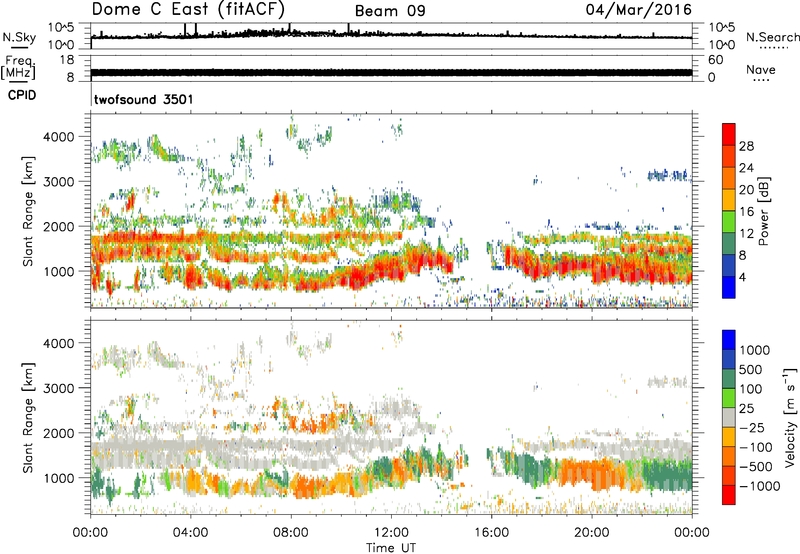Screen dimensions: 800x554
Task: Click the 'Time UT' axis label
Action: pyautogui.click(x=391, y=548)
